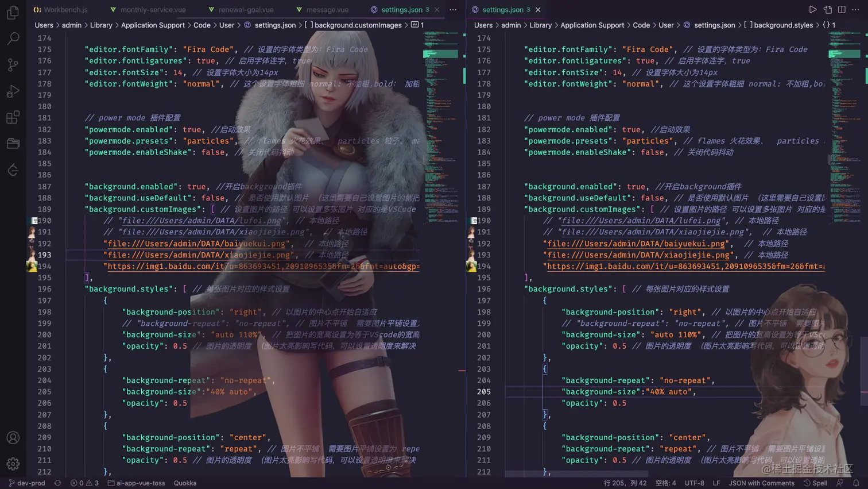Open the notifications bell in status bar
Image resolution: width=868 pixels, height=489 pixels.
[x=856, y=483]
